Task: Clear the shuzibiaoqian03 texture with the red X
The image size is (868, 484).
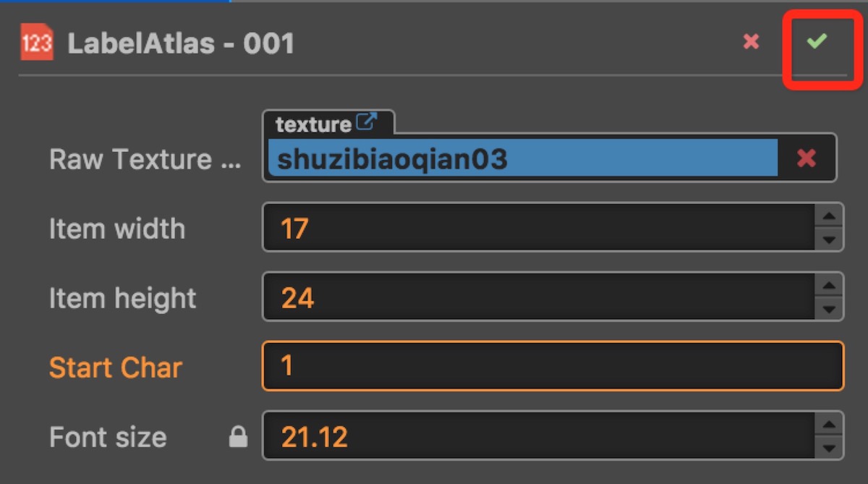Action: (x=807, y=158)
